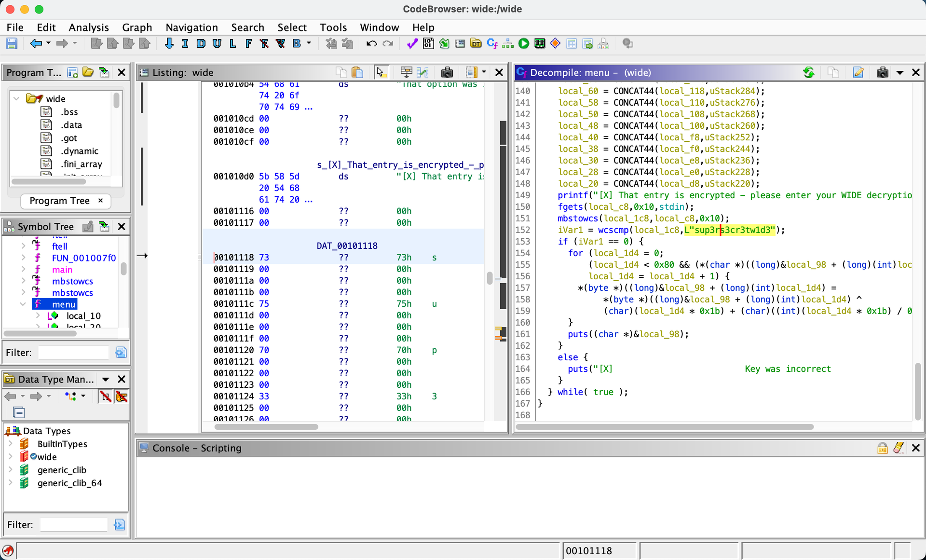
Task: Click the next-undefined 'U' navigation icon
Action: [217, 44]
